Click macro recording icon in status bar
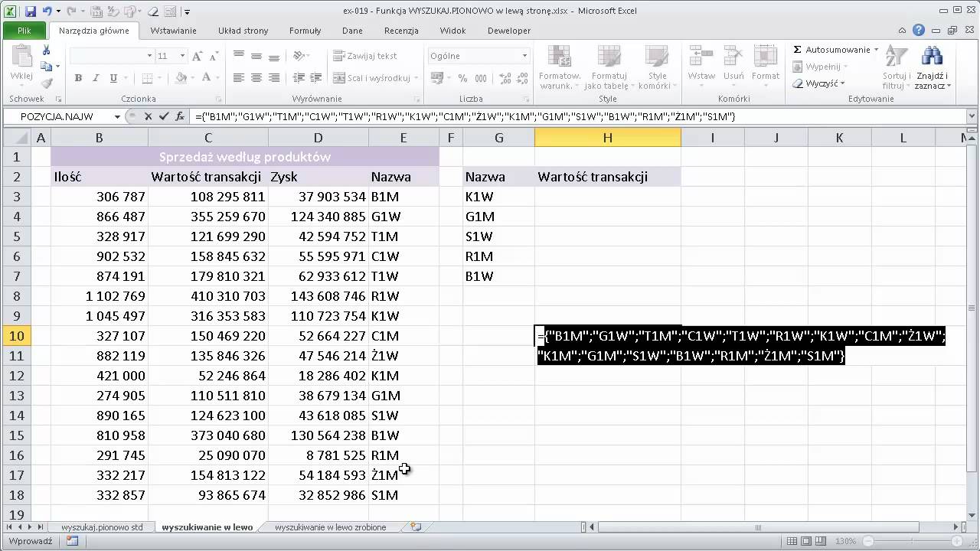Viewport: 980px width, 551px height. click(72, 541)
